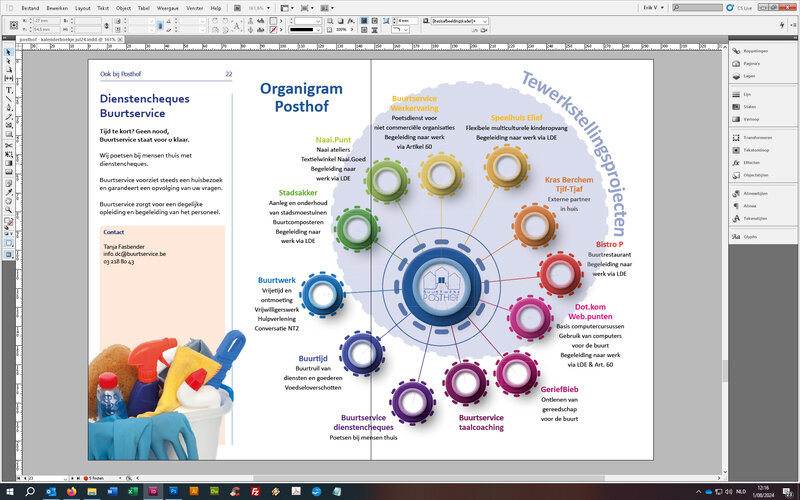
Task: Select the Direct Selection tool
Action: pyautogui.click(x=9, y=61)
